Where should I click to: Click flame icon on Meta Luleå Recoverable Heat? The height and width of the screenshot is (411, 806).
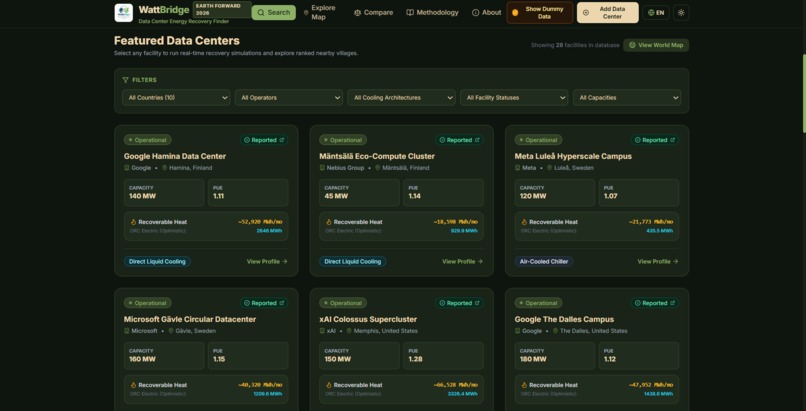click(x=524, y=222)
